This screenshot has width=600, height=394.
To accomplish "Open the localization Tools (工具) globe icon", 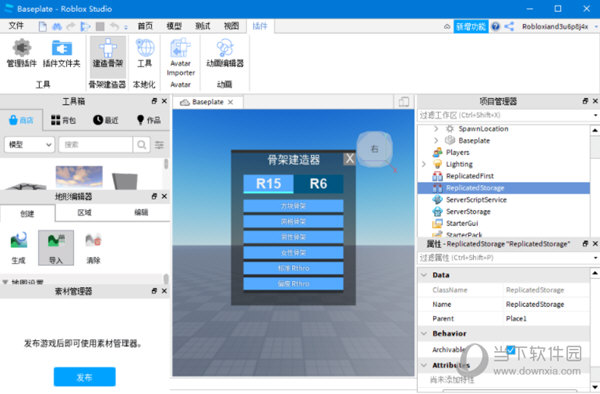I will click(145, 54).
